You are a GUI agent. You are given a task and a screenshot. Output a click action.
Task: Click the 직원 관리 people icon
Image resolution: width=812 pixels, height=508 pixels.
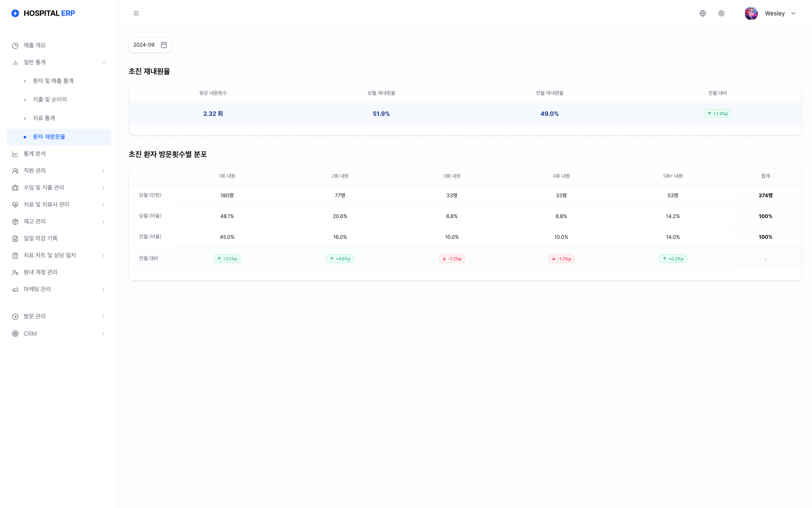(x=15, y=171)
